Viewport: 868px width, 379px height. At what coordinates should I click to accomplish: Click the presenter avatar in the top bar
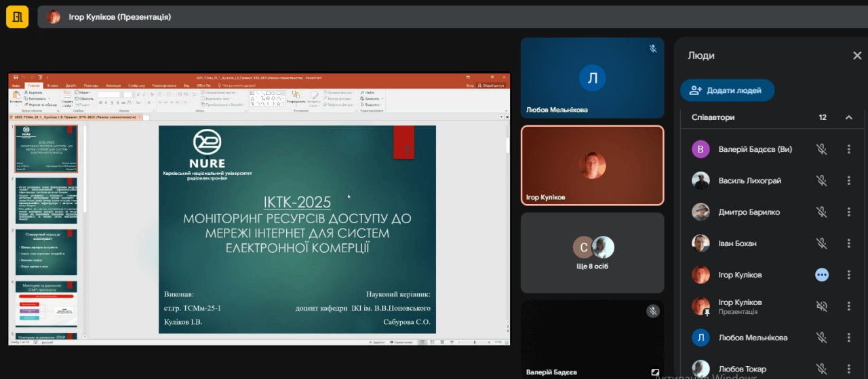pos(54,17)
